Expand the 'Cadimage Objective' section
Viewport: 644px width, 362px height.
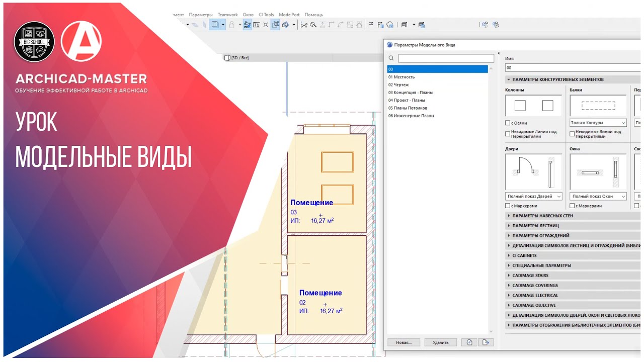(x=573, y=305)
